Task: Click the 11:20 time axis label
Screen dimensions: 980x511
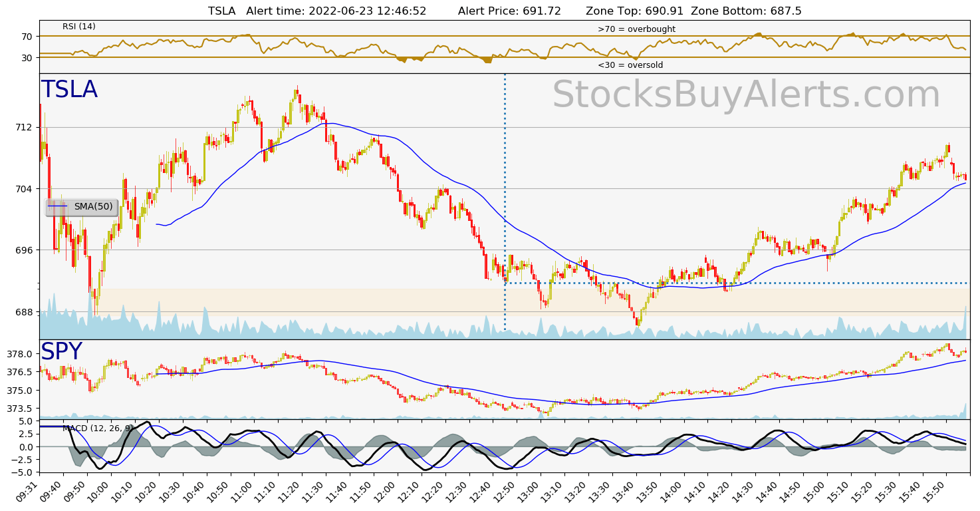Action: coord(290,491)
